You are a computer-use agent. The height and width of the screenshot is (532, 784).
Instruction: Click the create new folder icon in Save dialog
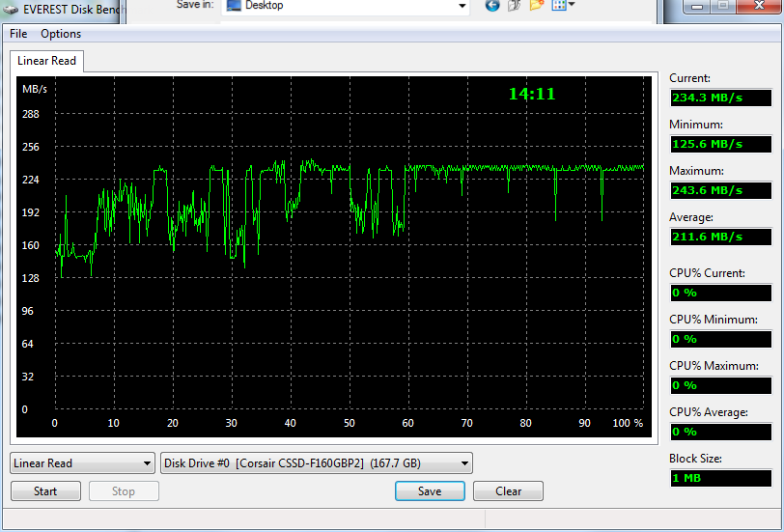click(537, 6)
